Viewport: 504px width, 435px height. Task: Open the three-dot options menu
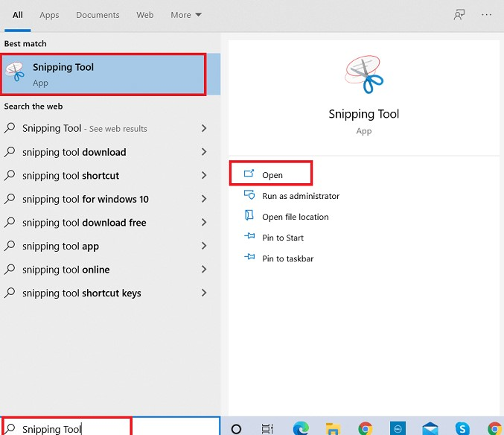[x=486, y=15]
